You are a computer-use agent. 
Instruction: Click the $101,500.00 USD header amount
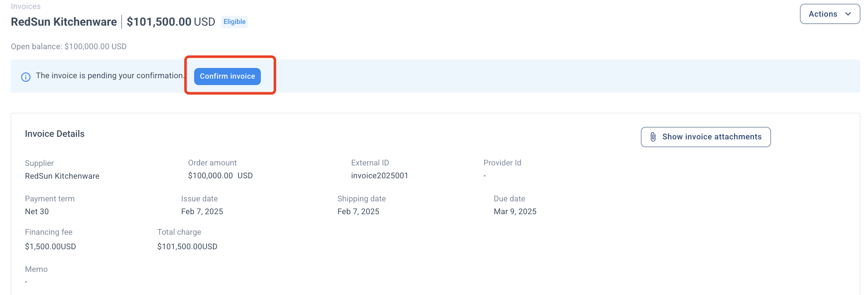coord(171,22)
